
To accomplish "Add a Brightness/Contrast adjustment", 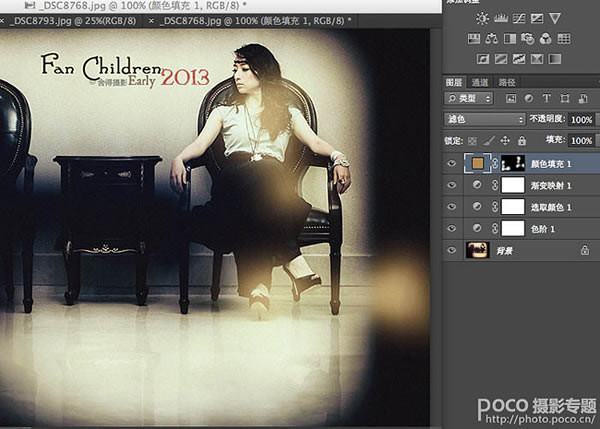I will tap(482, 18).
